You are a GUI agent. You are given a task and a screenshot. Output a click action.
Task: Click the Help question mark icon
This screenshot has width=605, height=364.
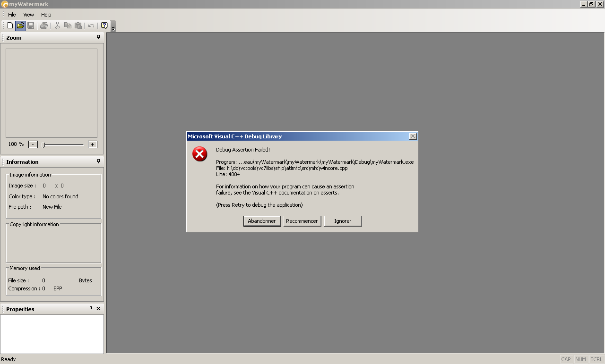pos(104,25)
